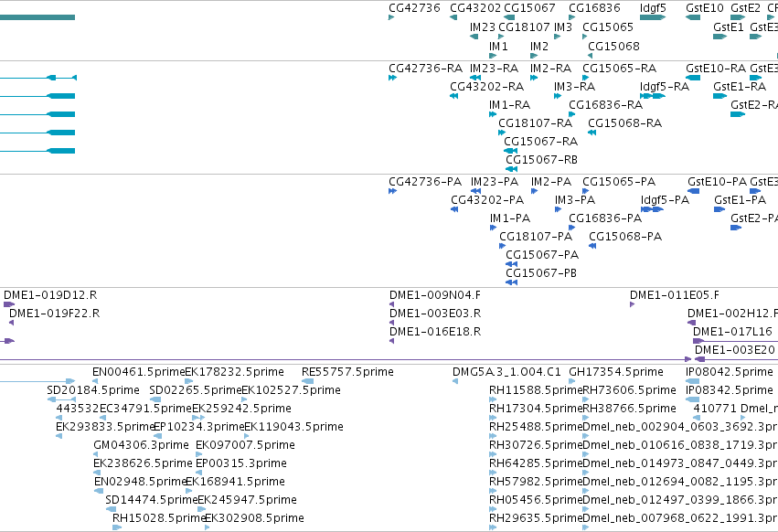The height and width of the screenshot is (532, 778).
Task: Select the IM23 gene label
Action: 483,27
